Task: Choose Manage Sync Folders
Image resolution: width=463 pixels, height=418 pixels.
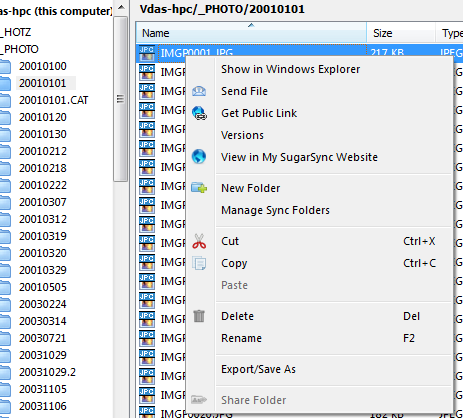Action: tap(275, 210)
